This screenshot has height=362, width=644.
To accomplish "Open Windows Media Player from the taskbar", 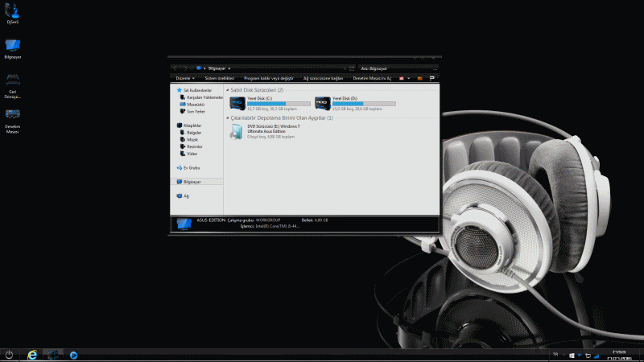I will coord(73,354).
